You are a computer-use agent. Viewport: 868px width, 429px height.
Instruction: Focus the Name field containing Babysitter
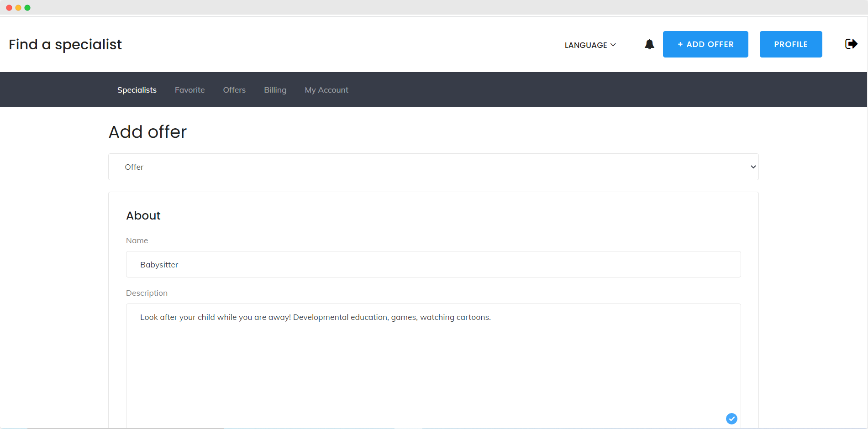433,264
